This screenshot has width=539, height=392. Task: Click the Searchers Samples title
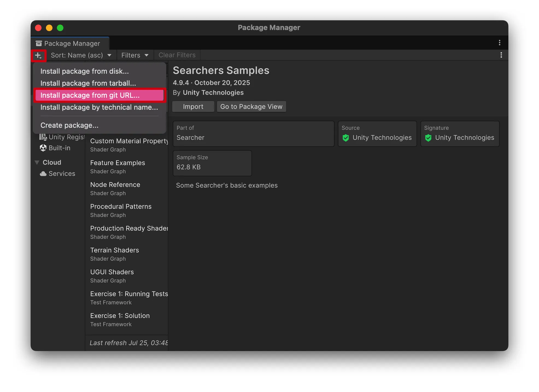pyautogui.click(x=221, y=70)
